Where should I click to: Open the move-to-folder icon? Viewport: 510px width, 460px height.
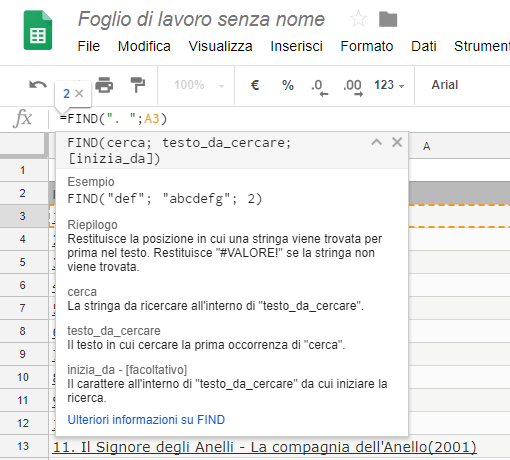tap(388, 19)
